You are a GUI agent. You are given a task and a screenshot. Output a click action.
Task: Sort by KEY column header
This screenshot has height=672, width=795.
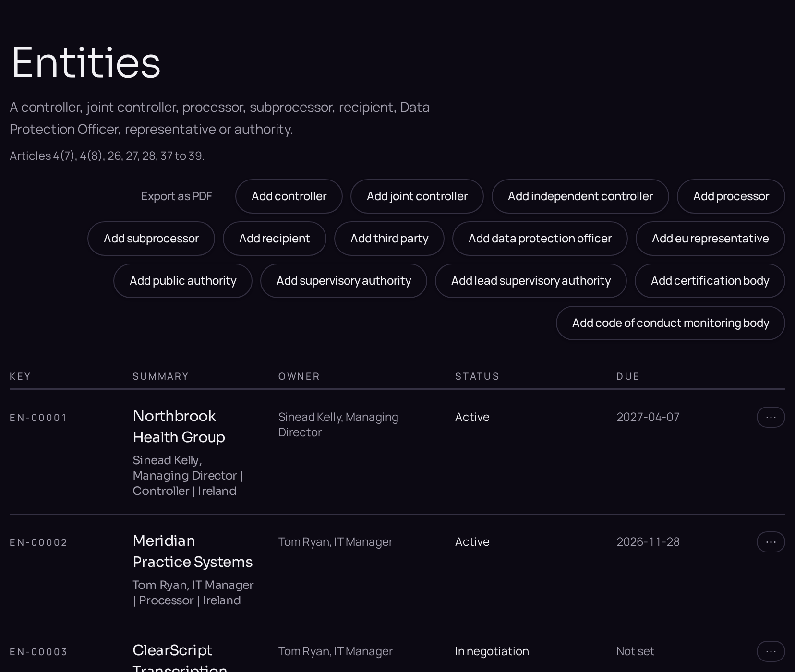click(20, 376)
